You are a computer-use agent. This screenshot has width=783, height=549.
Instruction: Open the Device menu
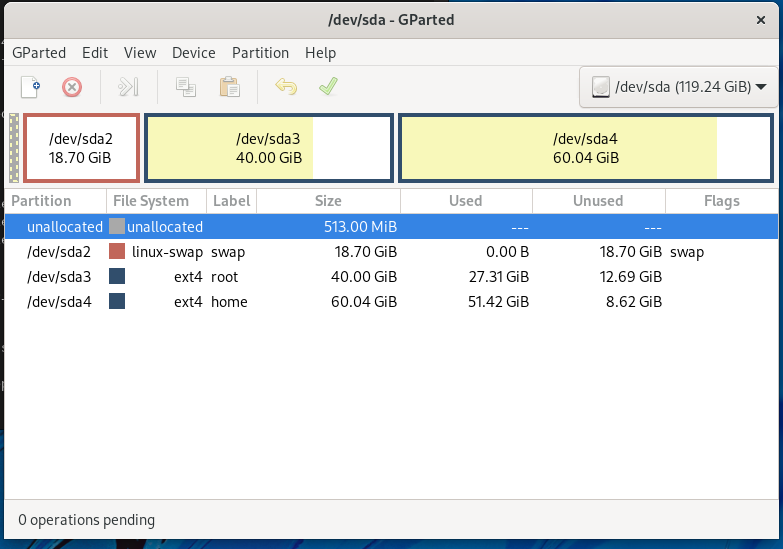pyautogui.click(x=194, y=52)
